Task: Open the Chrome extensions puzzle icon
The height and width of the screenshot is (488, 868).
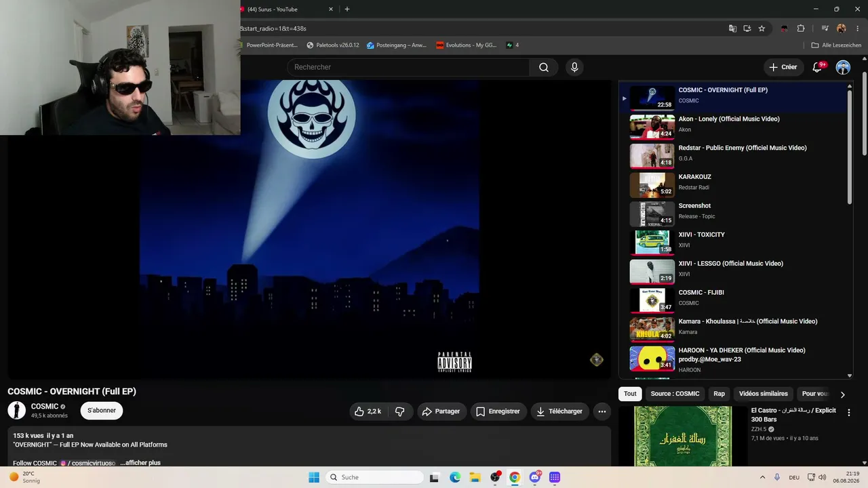Action: tap(801, 28)
